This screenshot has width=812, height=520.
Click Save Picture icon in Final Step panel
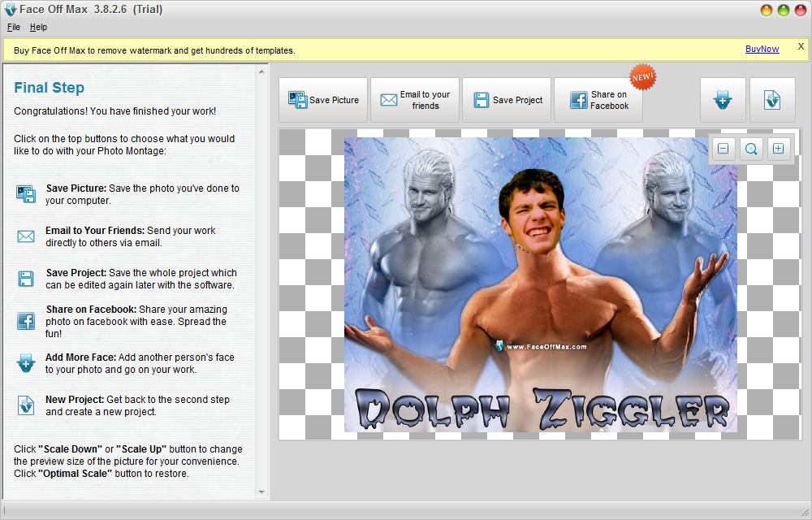26,193
